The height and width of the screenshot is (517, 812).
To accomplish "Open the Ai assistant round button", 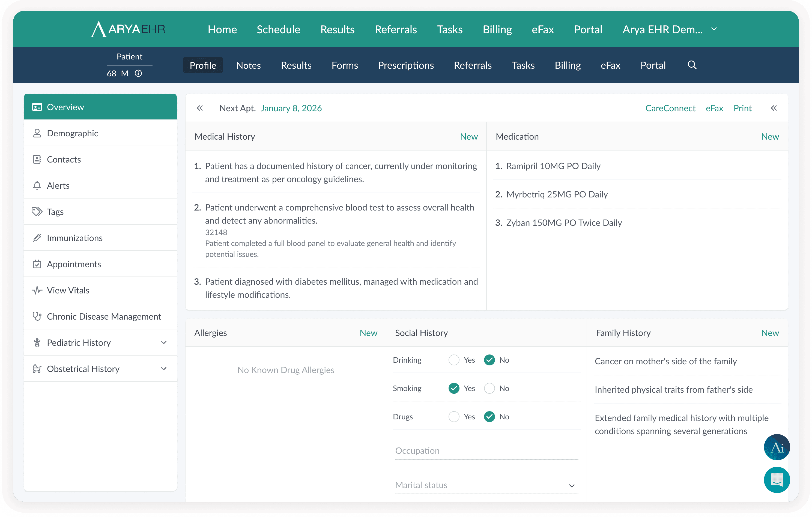I will point(777,447).
